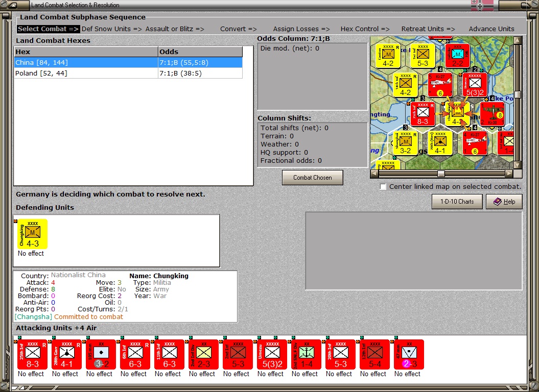The width and height of the screenshot is (539, 392).
Task: Open the Help button
Action: [504, 202]
